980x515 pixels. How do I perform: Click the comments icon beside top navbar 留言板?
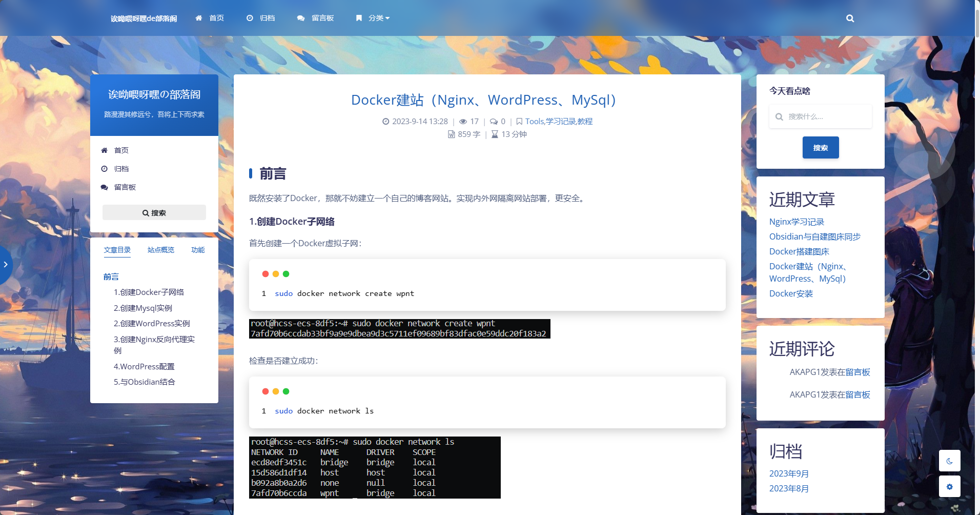click(301, 18)
